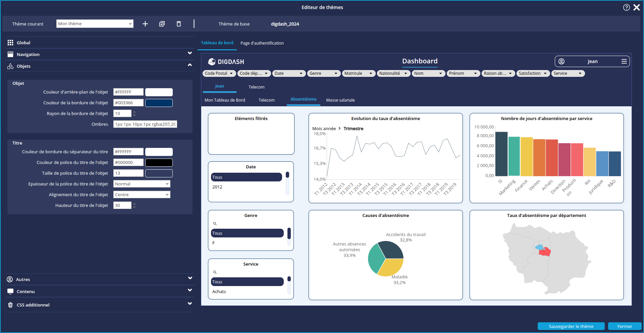
Task: Open the font weight dropdown set to Normal
Action: tap(142, 184)
